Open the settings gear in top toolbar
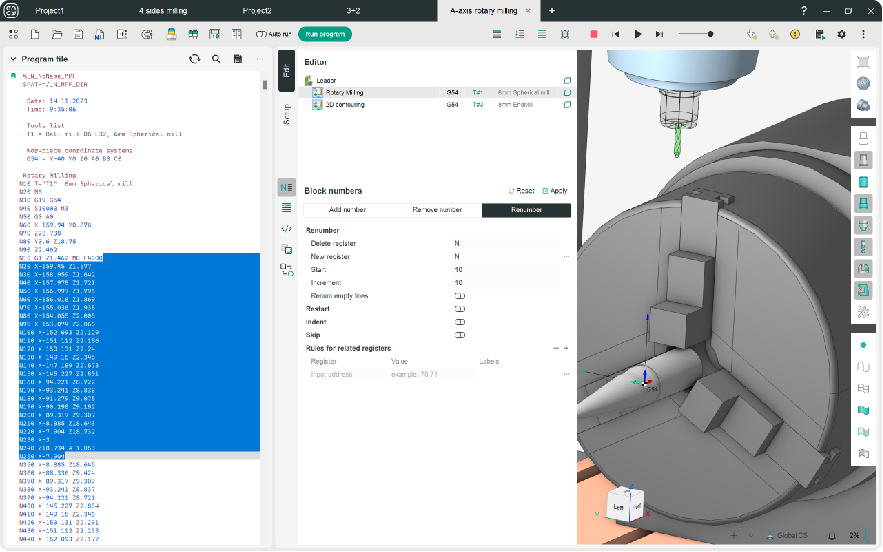 pyautogui.click(x=841, y=34)
